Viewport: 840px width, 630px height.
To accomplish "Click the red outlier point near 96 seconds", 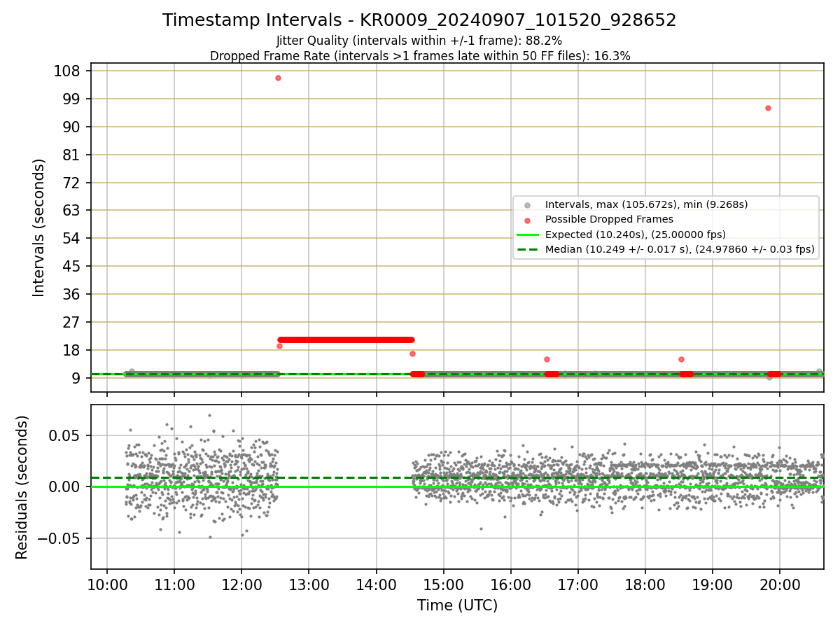I will (768, 108).
